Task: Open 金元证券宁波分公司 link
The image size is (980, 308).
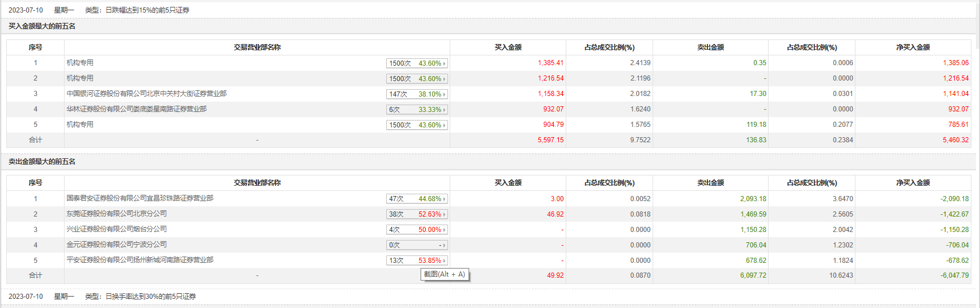Action: (x=117, y=245)
